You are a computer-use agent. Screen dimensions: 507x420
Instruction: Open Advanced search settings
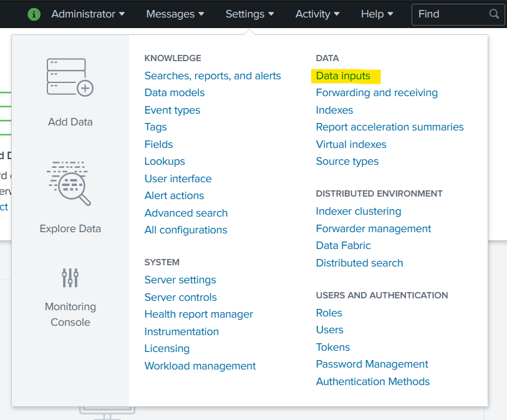186,213
